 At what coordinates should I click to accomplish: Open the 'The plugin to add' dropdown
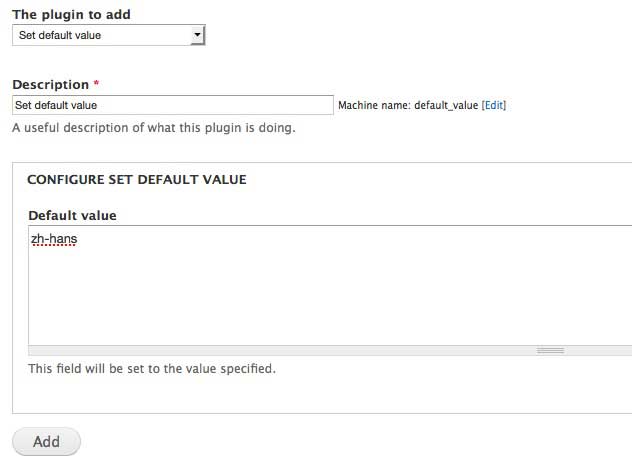click(108, 35)
